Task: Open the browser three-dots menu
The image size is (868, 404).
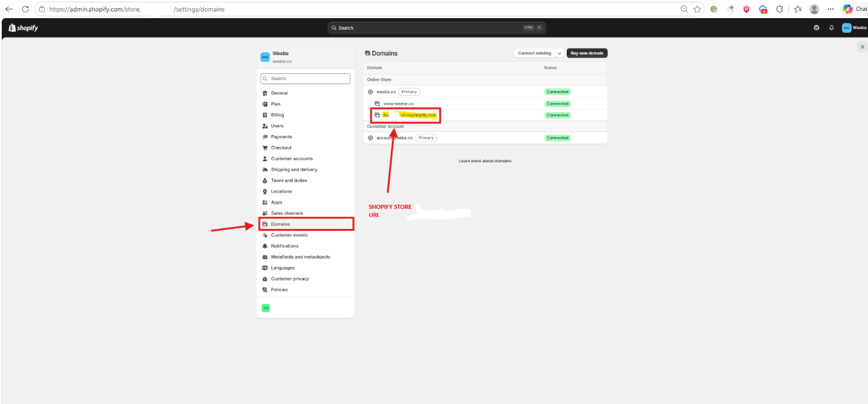Action: point(830,9)
